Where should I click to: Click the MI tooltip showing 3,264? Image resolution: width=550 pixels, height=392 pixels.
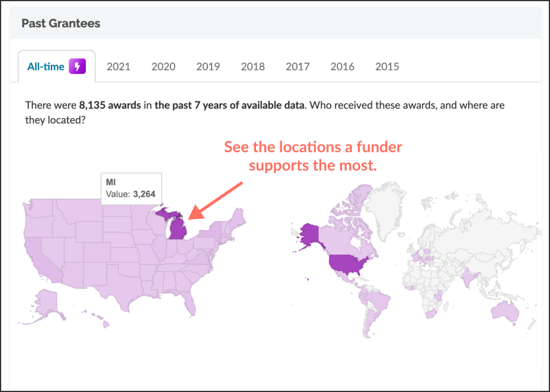pos(131,188)
